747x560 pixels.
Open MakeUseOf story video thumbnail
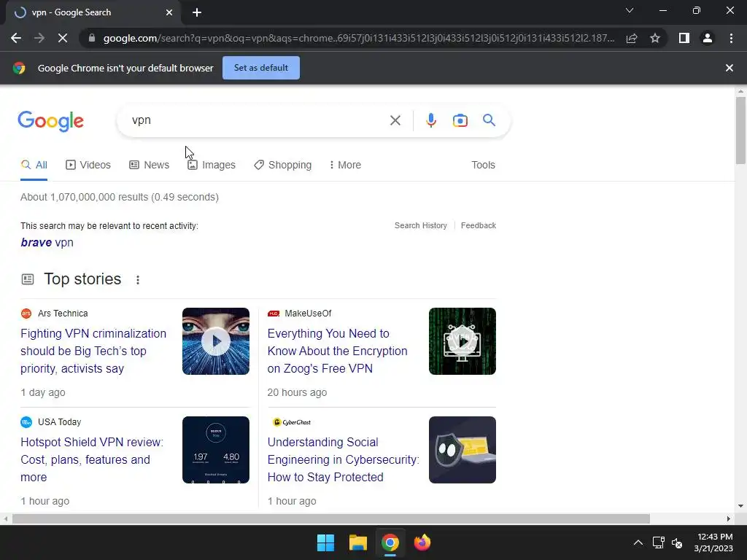point(462,341)
